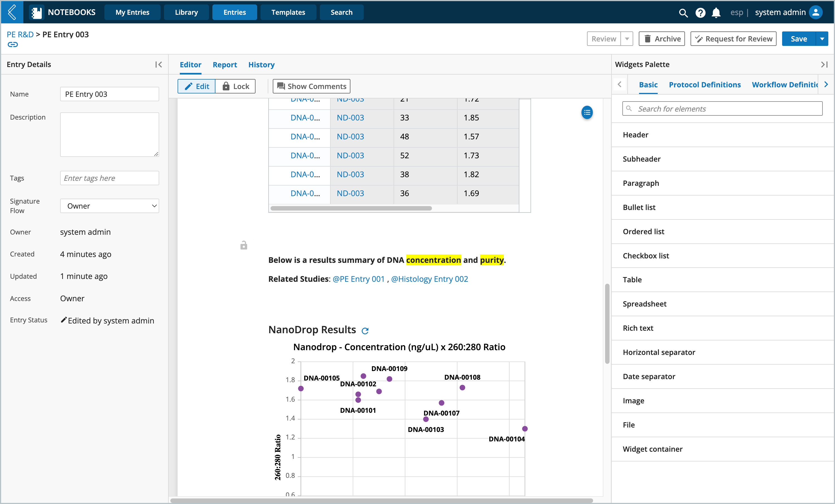Click the @PE Entry 001 related study link
The image size is (835, 504).
click(358, 278)
